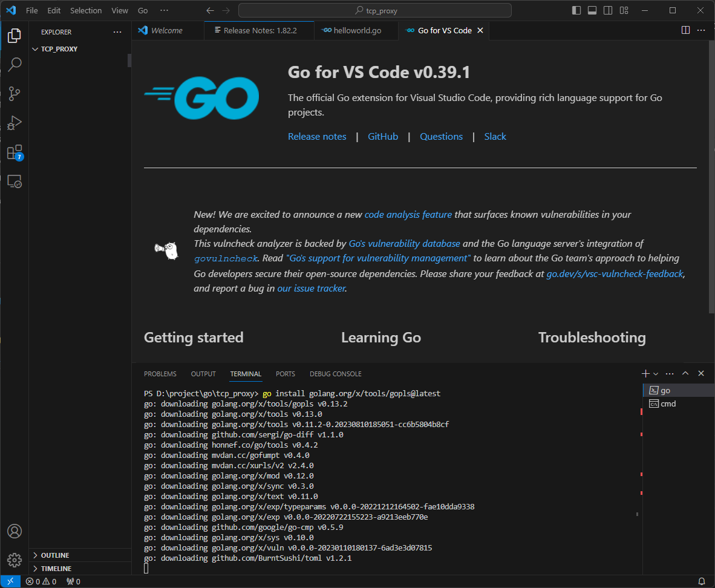Open Extensions view with badge 7

coord(14,152)
